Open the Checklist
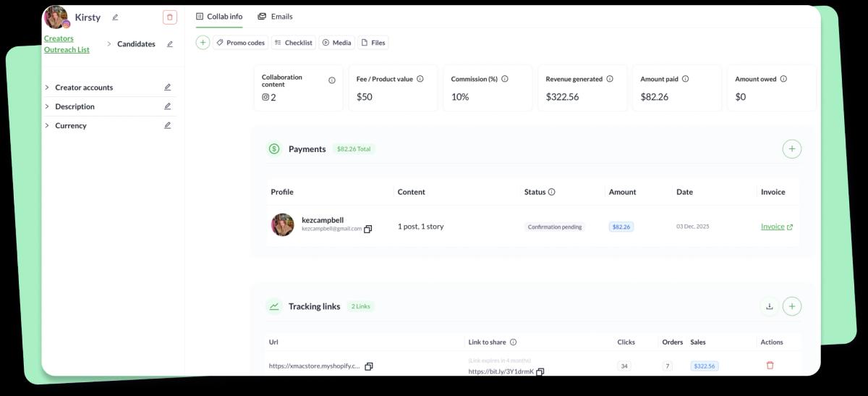Image resolution: width=868 pixels, height=396 pixels. (x=294, y=43)
